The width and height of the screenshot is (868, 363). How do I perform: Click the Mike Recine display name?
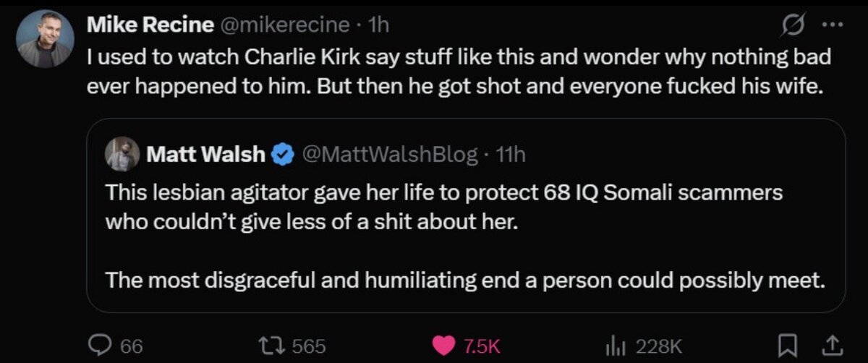(150, 25)
